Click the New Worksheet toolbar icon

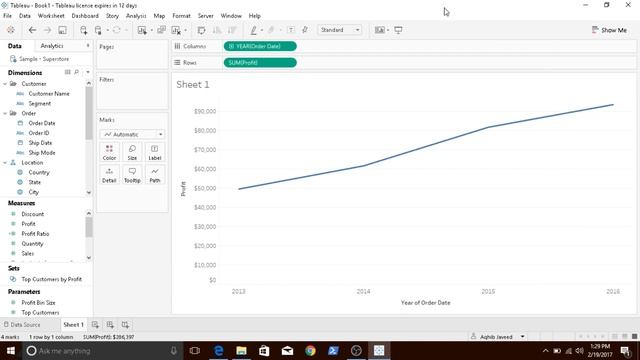[142, 30]
